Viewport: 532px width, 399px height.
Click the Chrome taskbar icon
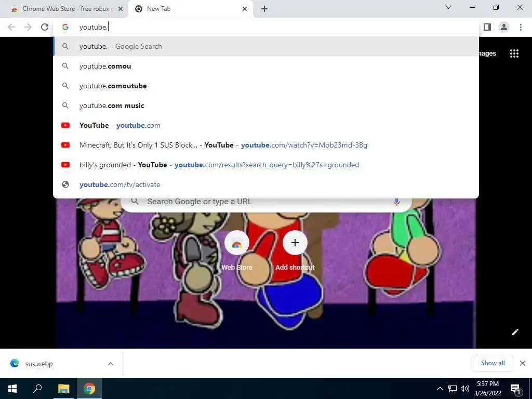(89, 389)
